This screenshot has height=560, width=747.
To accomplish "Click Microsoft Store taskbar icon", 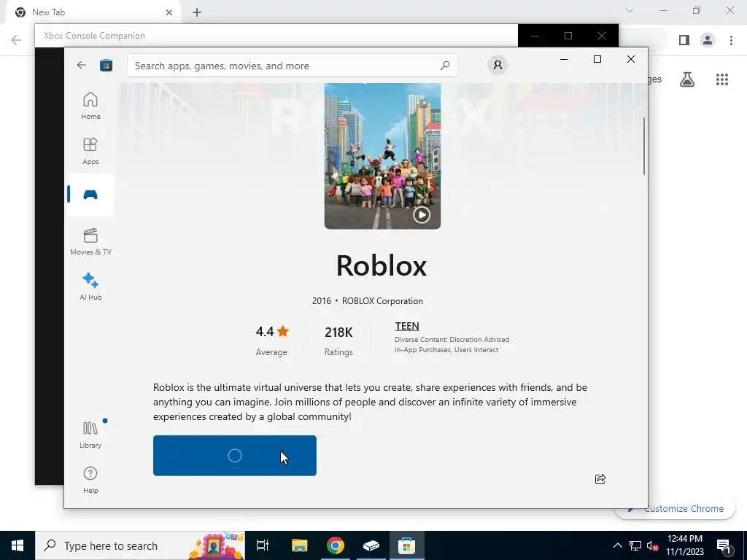I will coord(407,545).
